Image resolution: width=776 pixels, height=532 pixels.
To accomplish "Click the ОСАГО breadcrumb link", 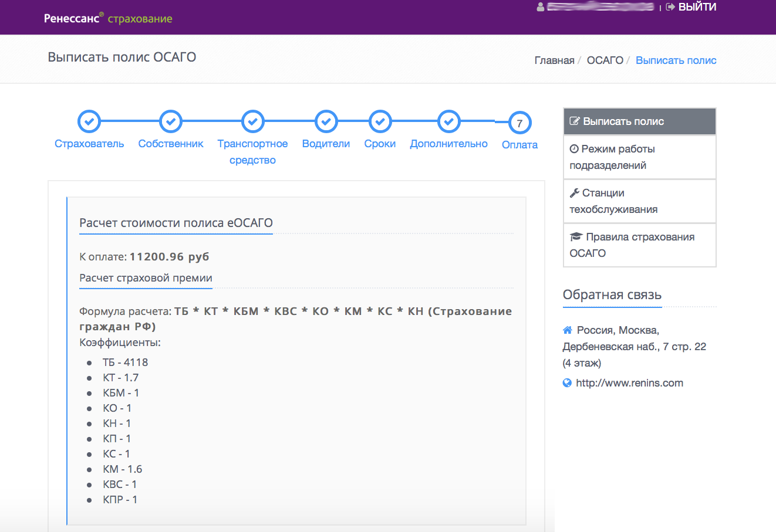I will point(605,60).
